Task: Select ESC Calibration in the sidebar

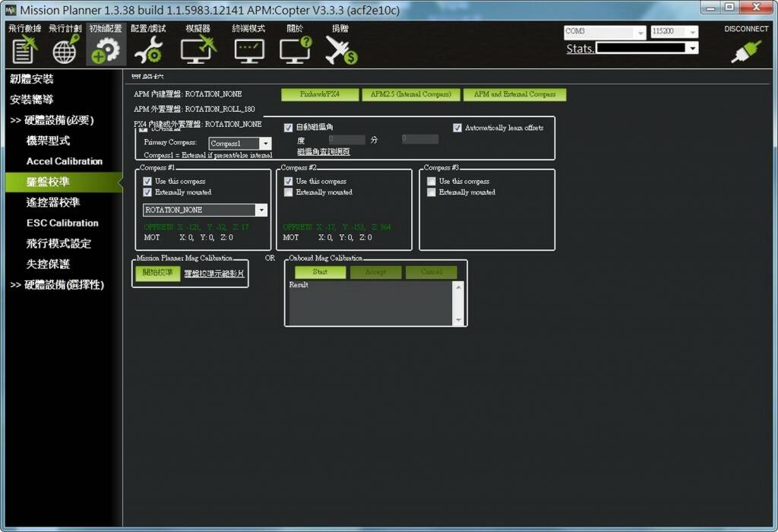Action: [62, 223]
